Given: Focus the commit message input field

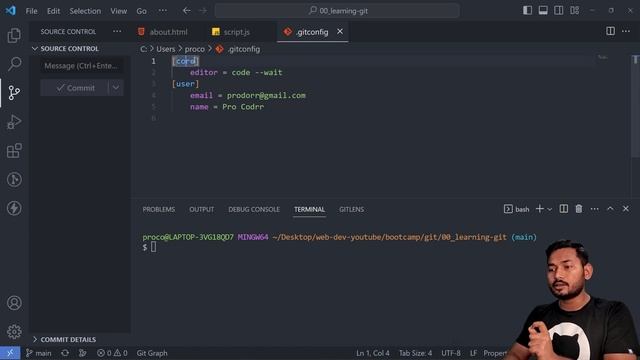Looking at the screenshot, I should click(82, 66).
